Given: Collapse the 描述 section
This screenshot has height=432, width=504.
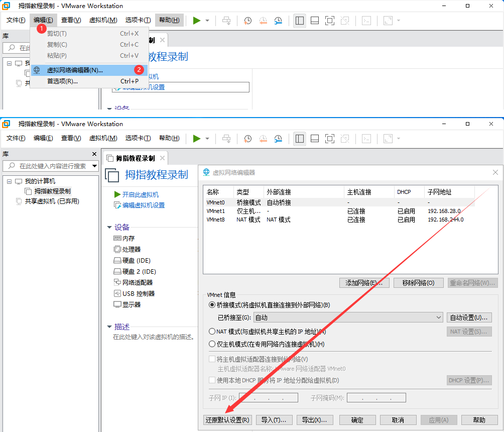Looking at the screenshot, I should pos(109,327).
